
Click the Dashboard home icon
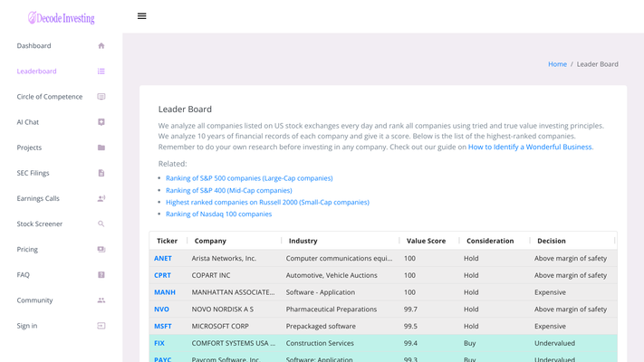pos(101,45)
